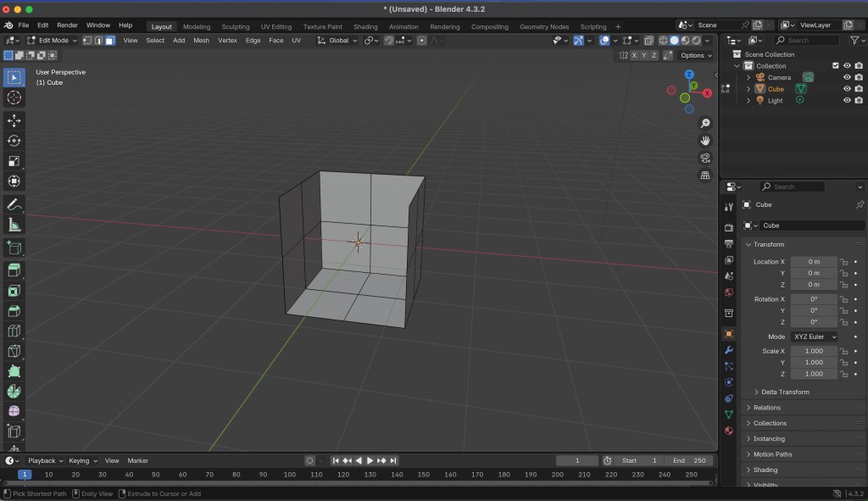The height and width of the screenshot is (501, 868).
Task: Switch to the Sculpting workspace tab
Action: 236,26
